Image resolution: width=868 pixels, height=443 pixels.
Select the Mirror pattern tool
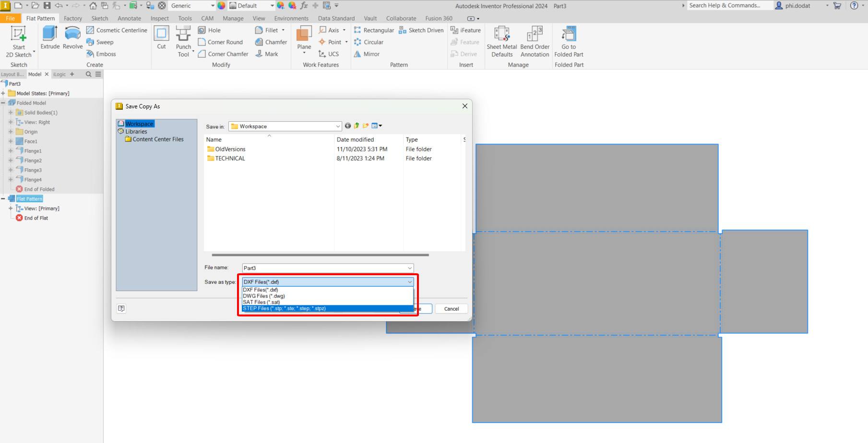pyautogui.click(x=367, y=54)
